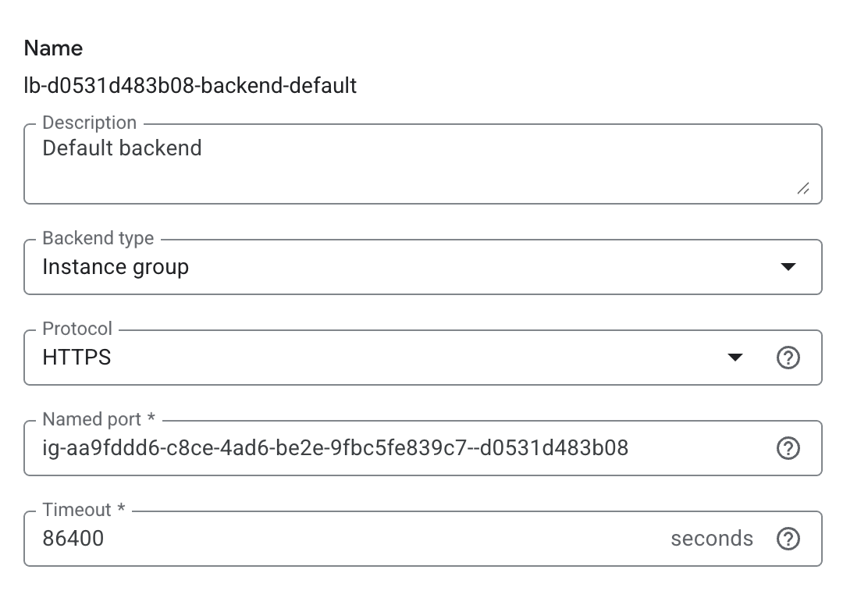Click the Timeout value 86400

click(x=73, y=539)
